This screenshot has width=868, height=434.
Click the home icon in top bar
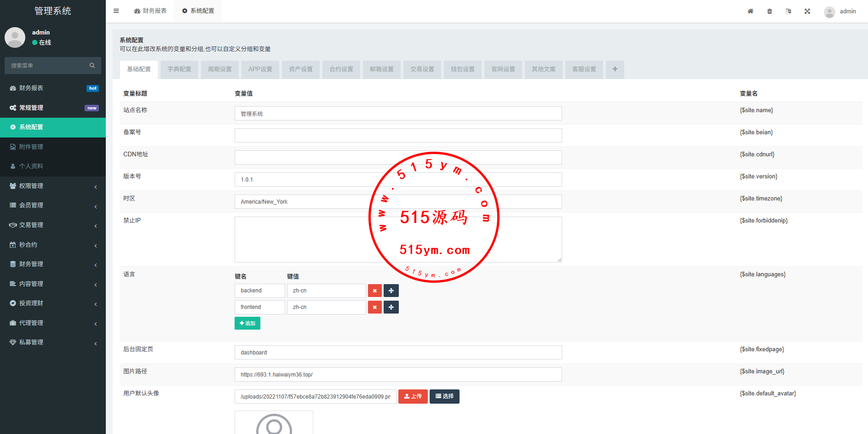coord(750,11)
